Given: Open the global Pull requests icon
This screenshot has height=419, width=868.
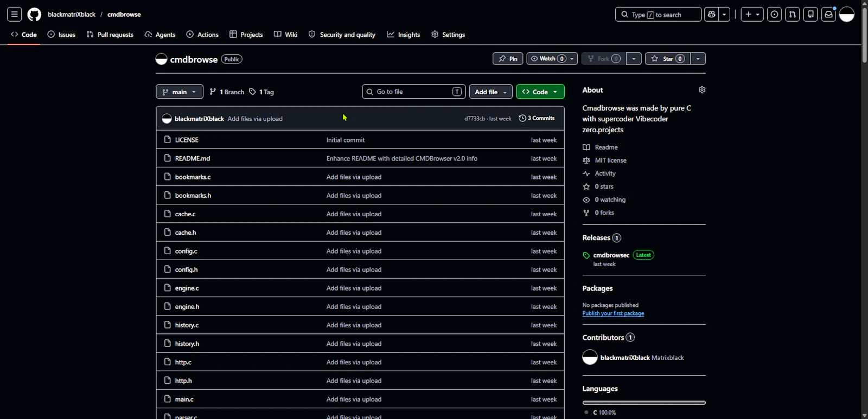Looking at the screenshot, I should (x=793, y=15).
